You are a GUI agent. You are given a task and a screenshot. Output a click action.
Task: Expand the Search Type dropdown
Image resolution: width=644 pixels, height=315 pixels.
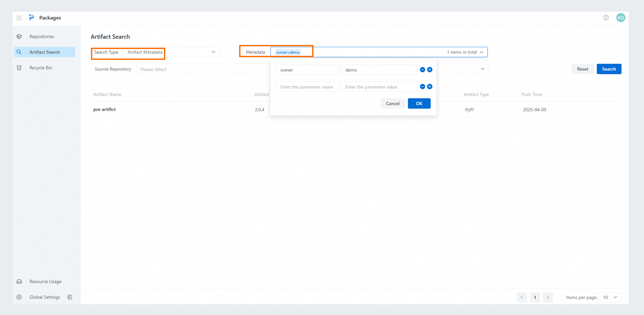tap(213, 52)
